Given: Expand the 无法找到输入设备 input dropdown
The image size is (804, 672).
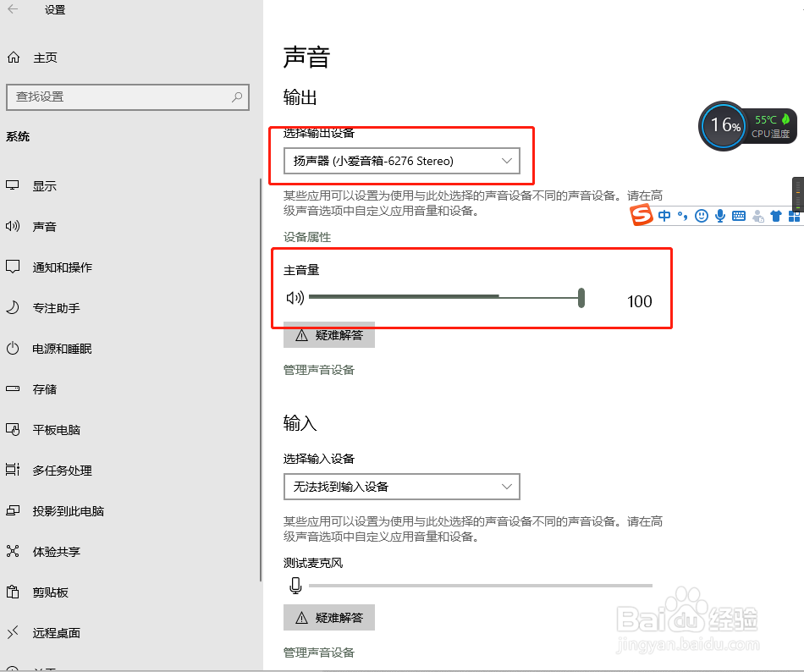Looking at the screenshot, I should click(401, 487).
